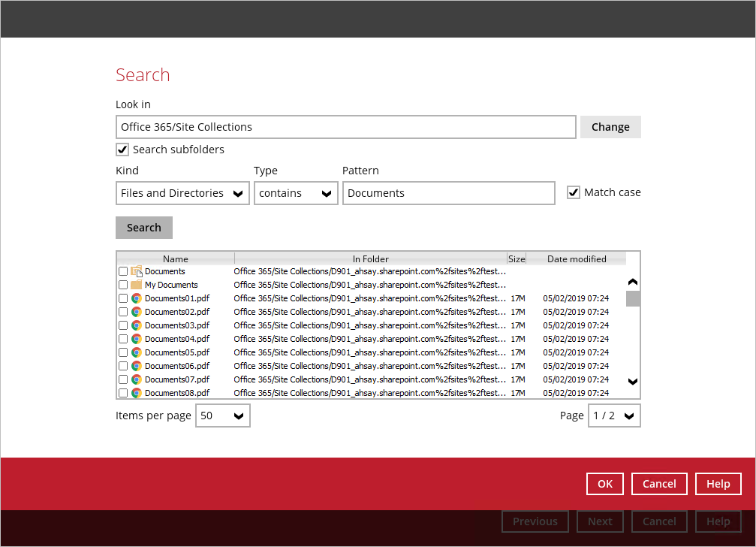Sort results by the In Folder column

tap(371, 259)
